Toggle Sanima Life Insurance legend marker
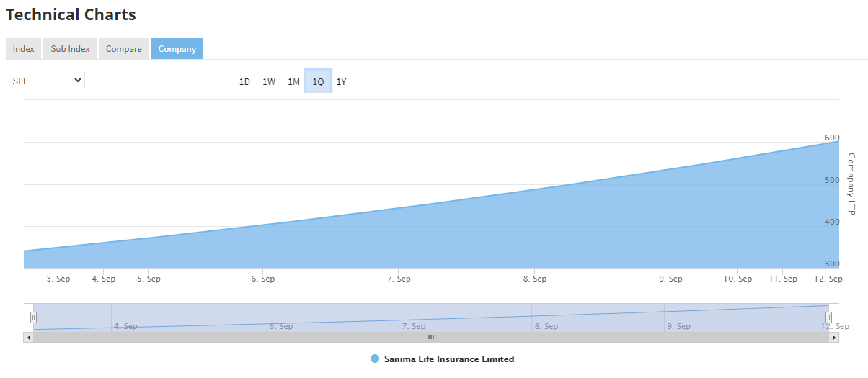 [x=374, y=359]
